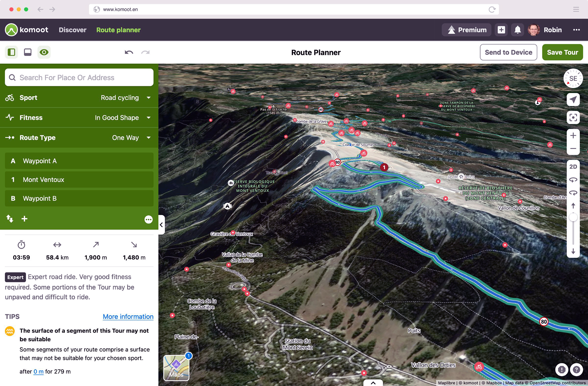This screenshot has width=588, height=386.
Task: Click the Save Tour button
Action: pyautogui.click(x=562, y=52)
